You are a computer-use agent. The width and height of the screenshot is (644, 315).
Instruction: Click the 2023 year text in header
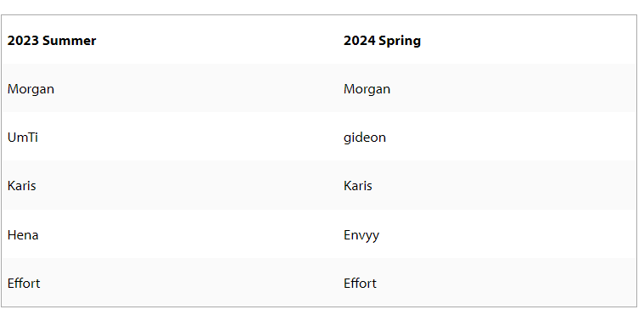pos(23,40)
